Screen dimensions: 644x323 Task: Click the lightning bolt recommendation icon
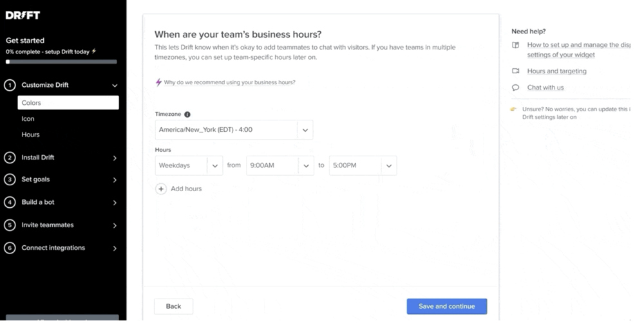pyautogui.click(x=158, y=82)
